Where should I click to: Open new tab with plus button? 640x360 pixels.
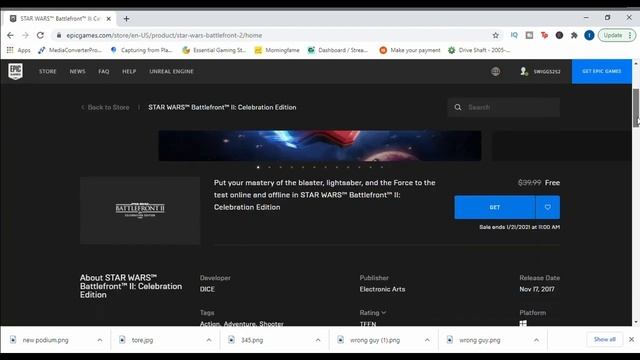tap(127, 19)
